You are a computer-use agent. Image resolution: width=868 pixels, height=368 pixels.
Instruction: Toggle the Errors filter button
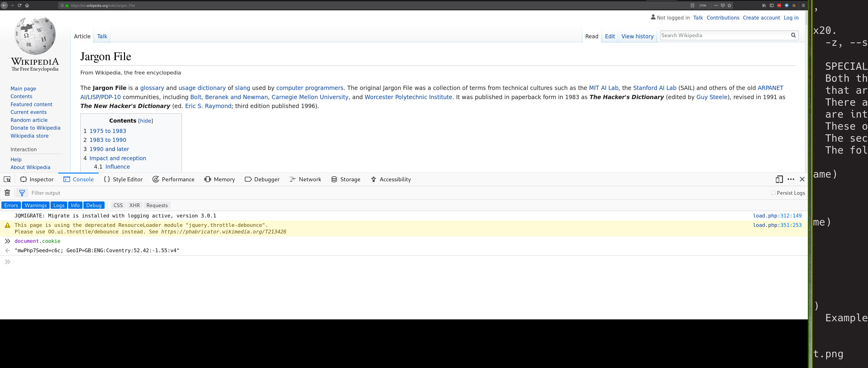(x=11, y=205)
